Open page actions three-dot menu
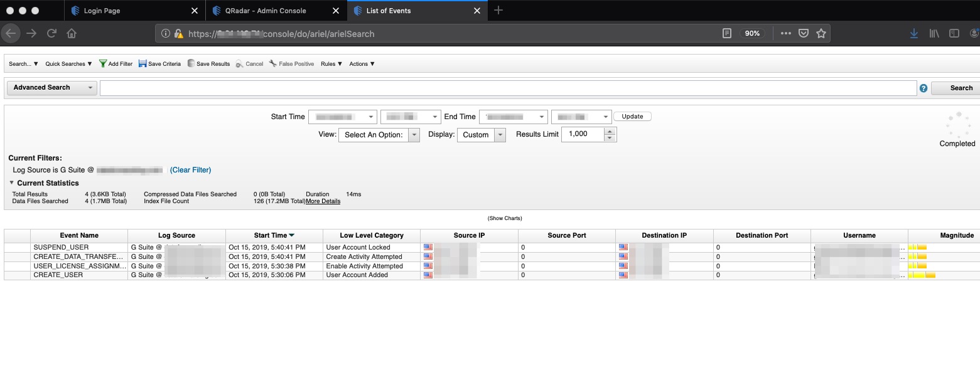This screenshot has width=980, height=390. click(786, 33)
